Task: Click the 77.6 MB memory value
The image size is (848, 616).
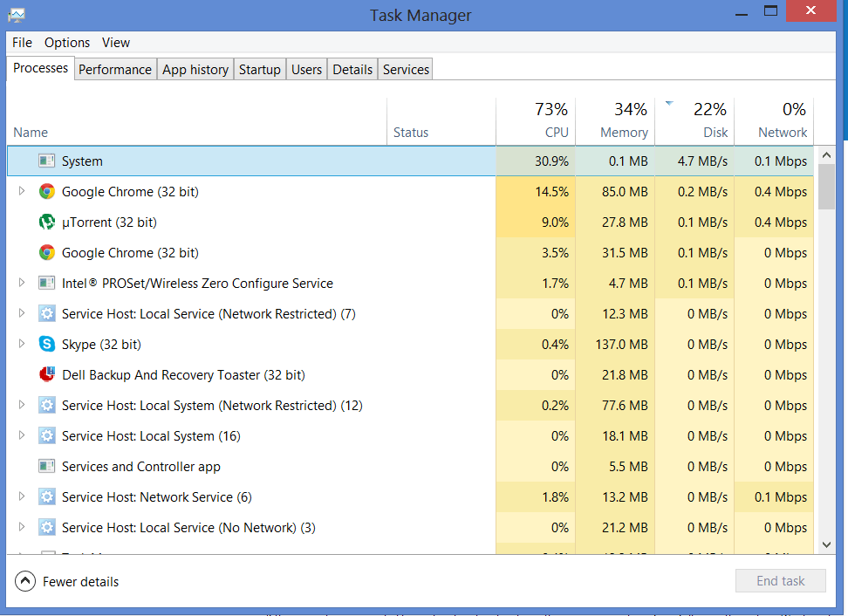Action: click(625, 406)
